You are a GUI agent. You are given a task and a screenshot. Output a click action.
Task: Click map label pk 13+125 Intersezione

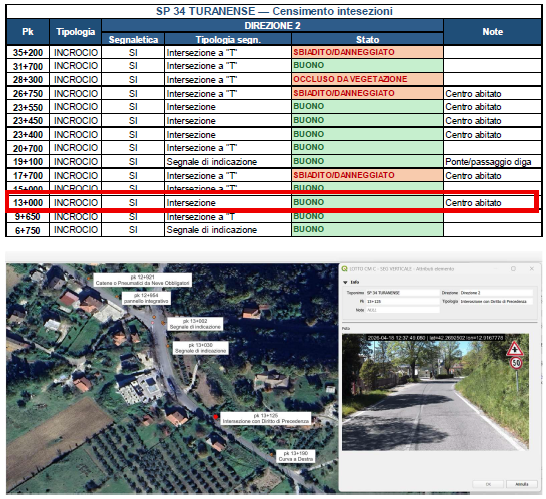(x=266, y=418)
